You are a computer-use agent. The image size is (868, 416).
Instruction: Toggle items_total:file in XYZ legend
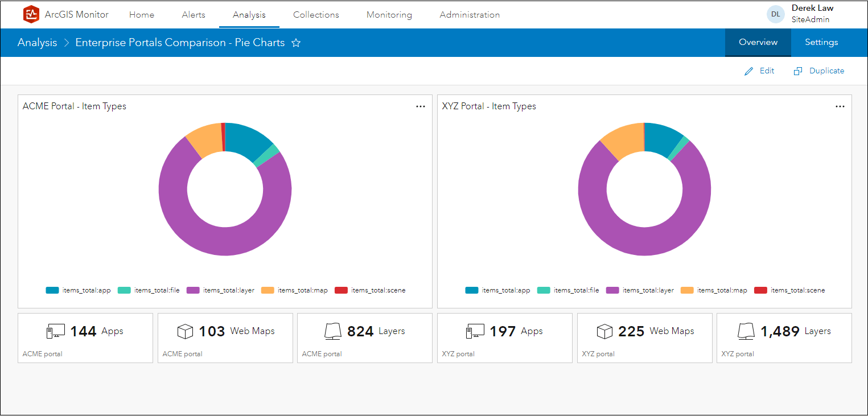coord(568,290)
